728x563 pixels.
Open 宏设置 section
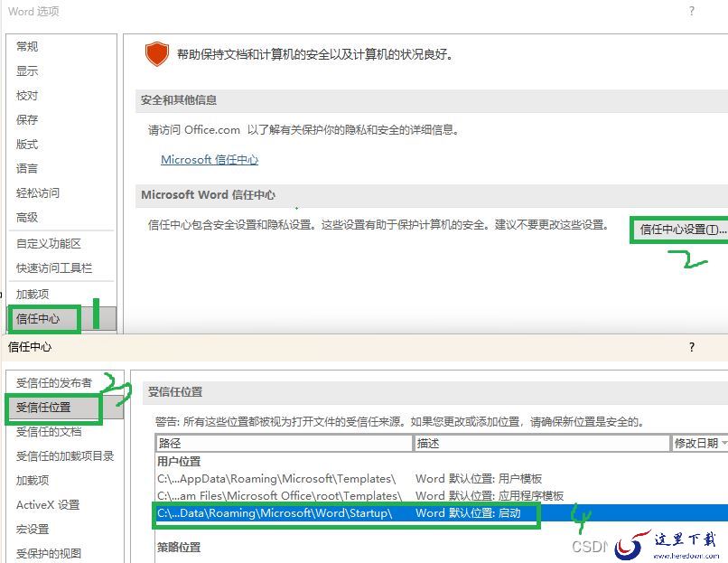click(32, 529)
